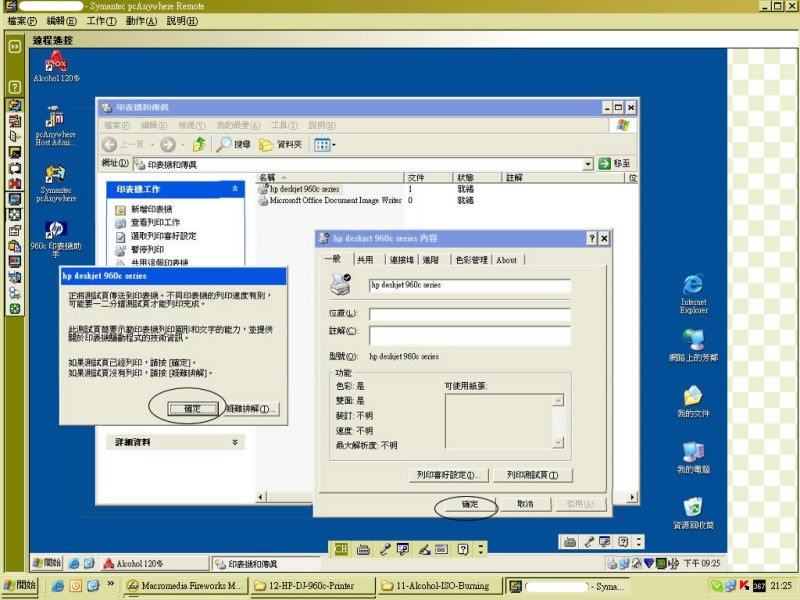Select the Symantec pcAnywhere desktop shortcut
800x600 pixels.
(x=56, y=184)
